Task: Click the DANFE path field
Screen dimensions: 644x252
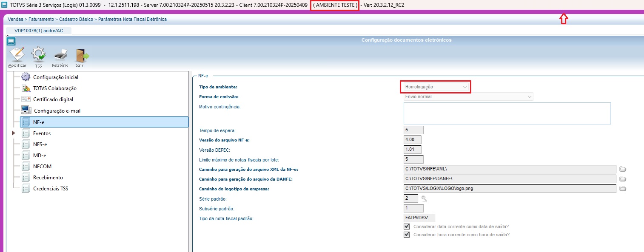Action: coord(510,179)
